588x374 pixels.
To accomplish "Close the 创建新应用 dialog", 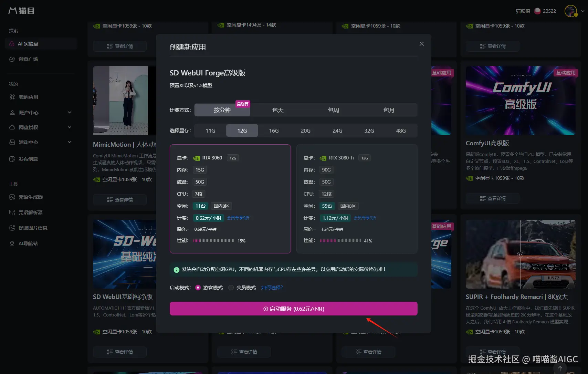I will [x=422, y=44].
